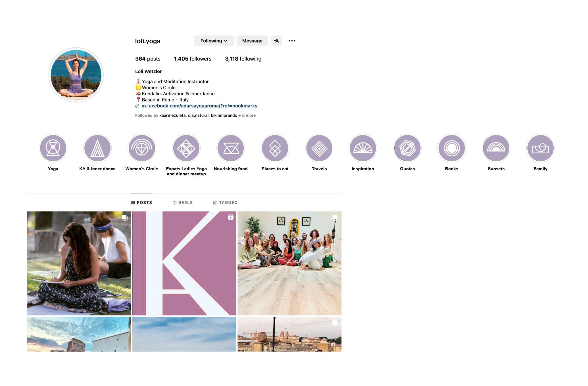588x386 pixels.
Task: Open Nourishing food highlight
Action: (x=231, y=148)
